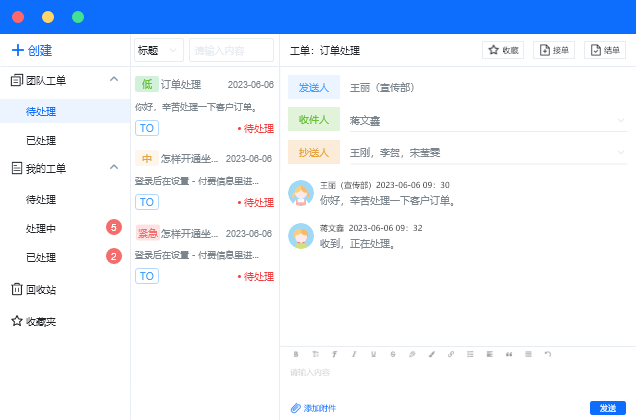Expand the 收件人 recipient dropdown
This screenshot has height=420, width=636.
[620, 121]
